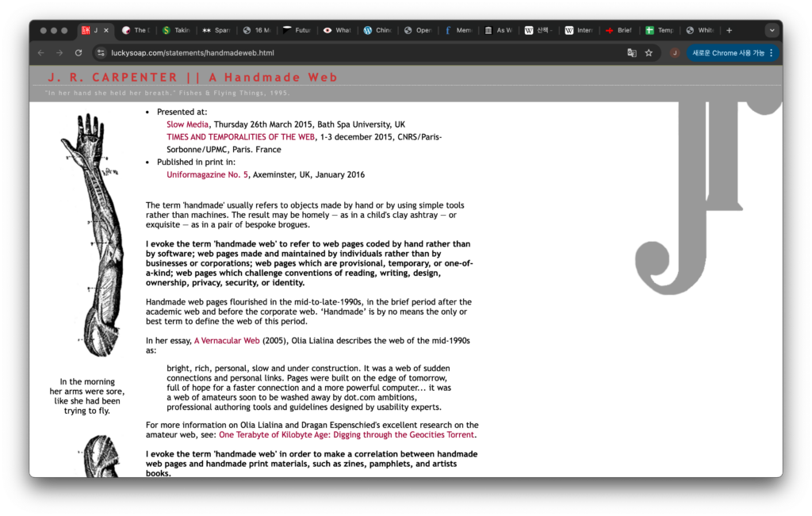Open the Chrome three-dot menu
The image size is (812, 516).
coord(771,53)
